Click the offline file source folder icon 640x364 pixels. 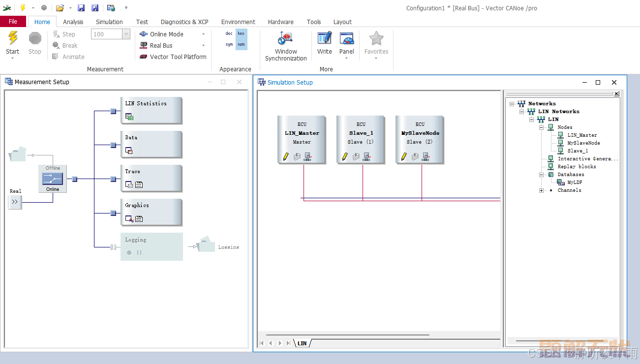[18, 154]
